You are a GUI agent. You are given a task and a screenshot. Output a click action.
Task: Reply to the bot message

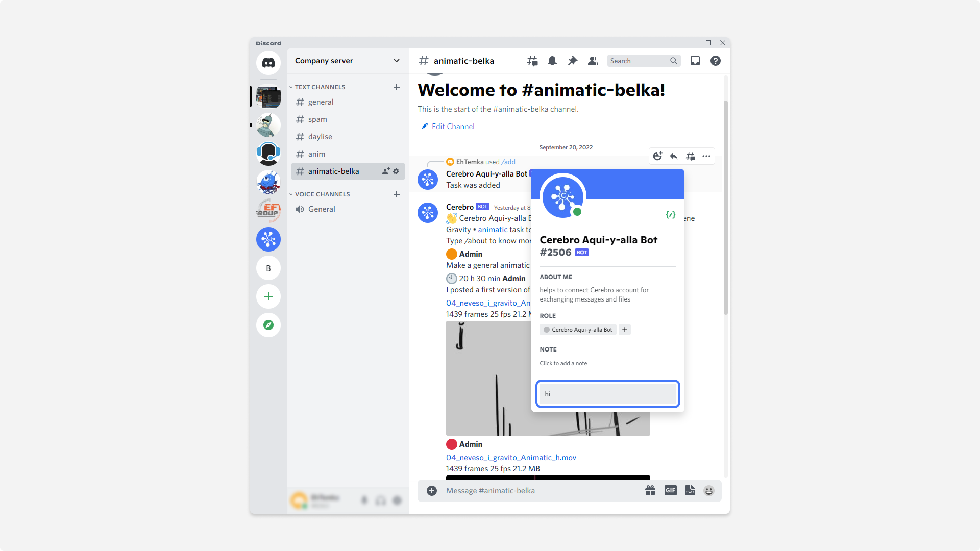pos(674,156)
